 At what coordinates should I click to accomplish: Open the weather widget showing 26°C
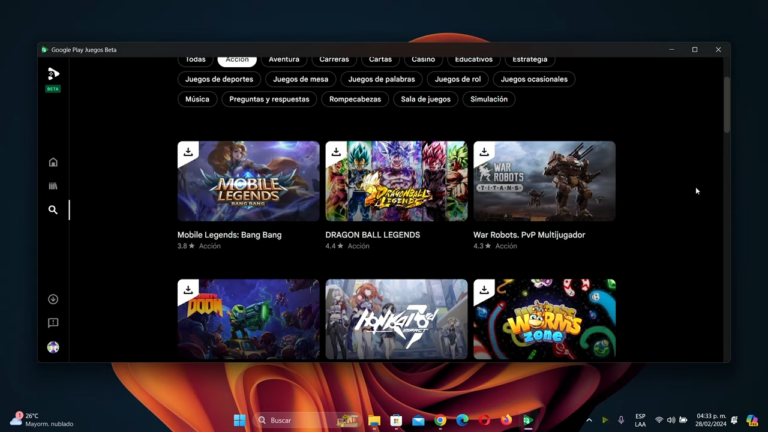pos(42,420)
